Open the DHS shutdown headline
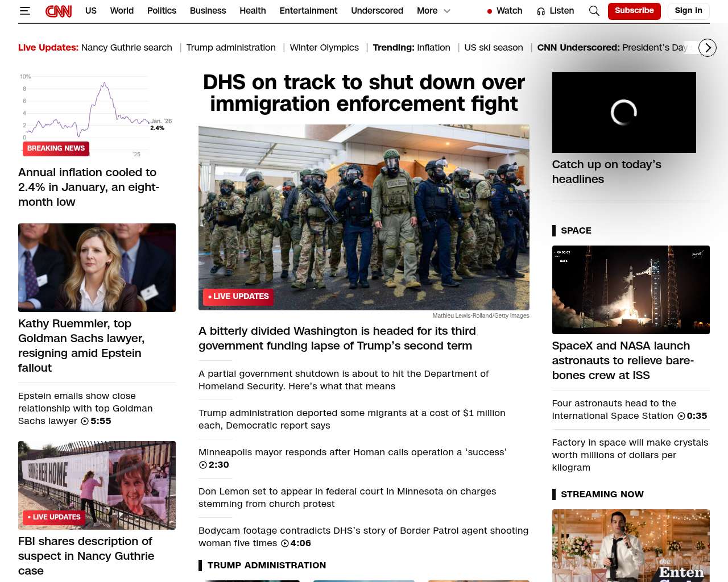The width and height of the screenshot is (728, 582). click(x=363, y=93)
